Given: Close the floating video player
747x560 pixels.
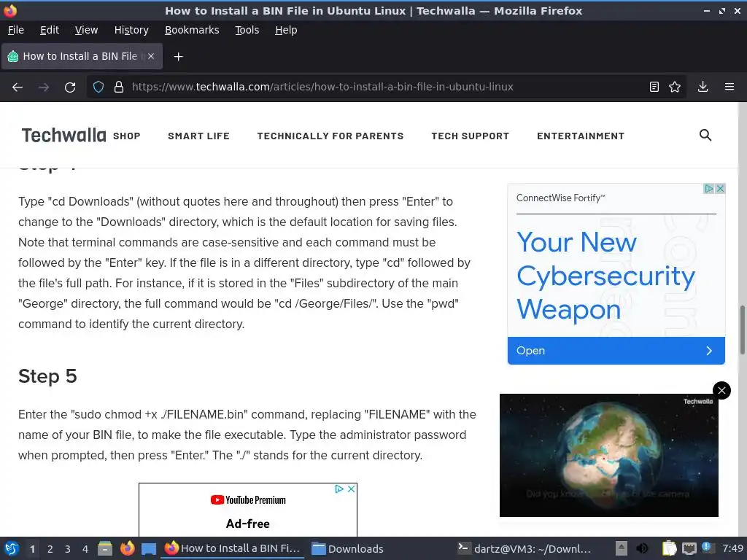Looking at the screenshot, I should [721, 391].
